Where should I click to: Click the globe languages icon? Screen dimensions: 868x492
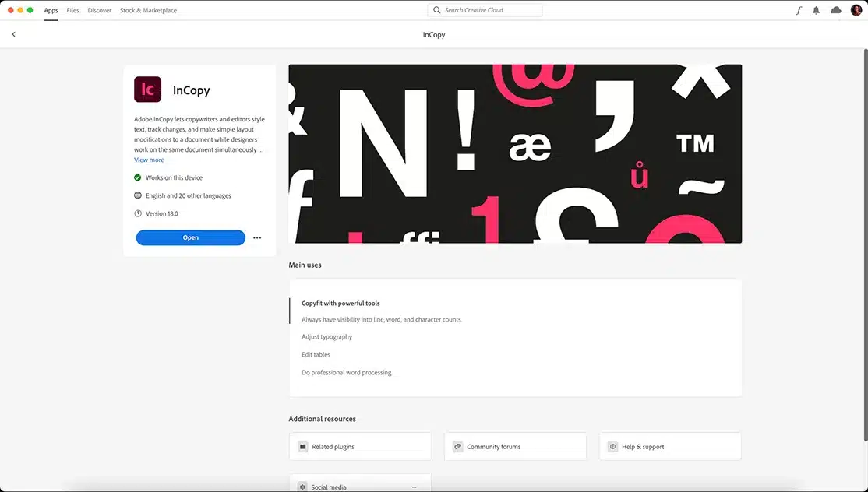pos(138,195)
